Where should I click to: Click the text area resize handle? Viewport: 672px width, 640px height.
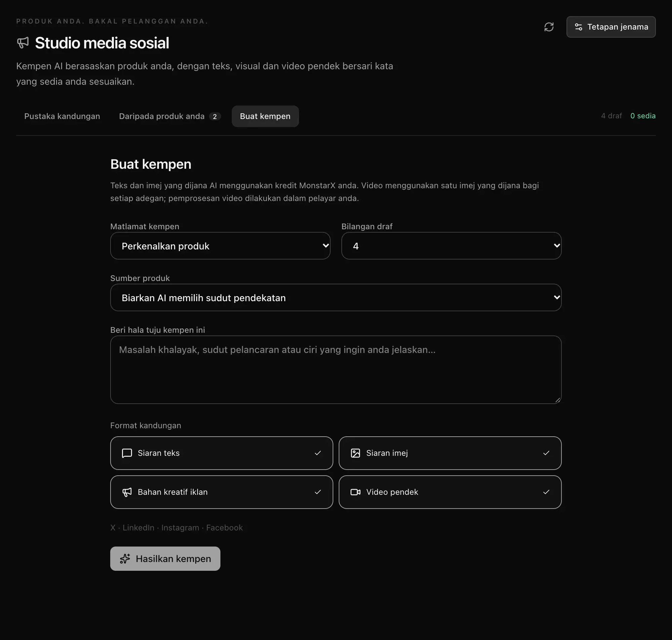tap(557, 400)
